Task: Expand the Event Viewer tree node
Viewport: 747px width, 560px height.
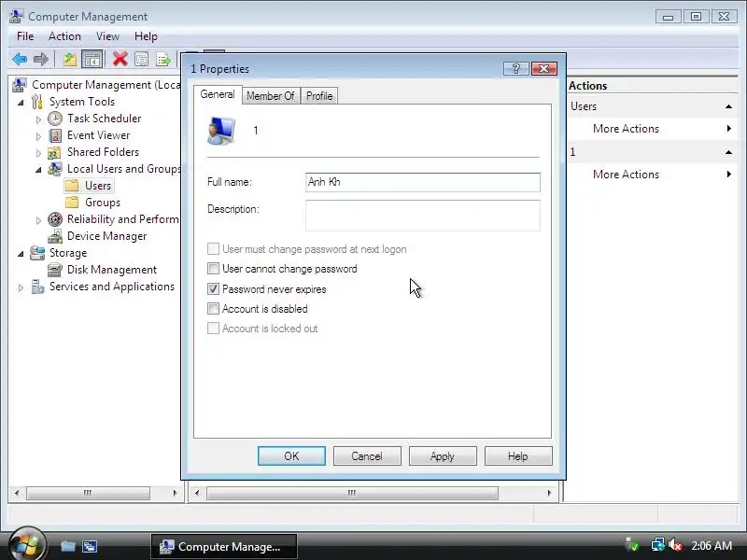Action: click(x=38, y=136)
